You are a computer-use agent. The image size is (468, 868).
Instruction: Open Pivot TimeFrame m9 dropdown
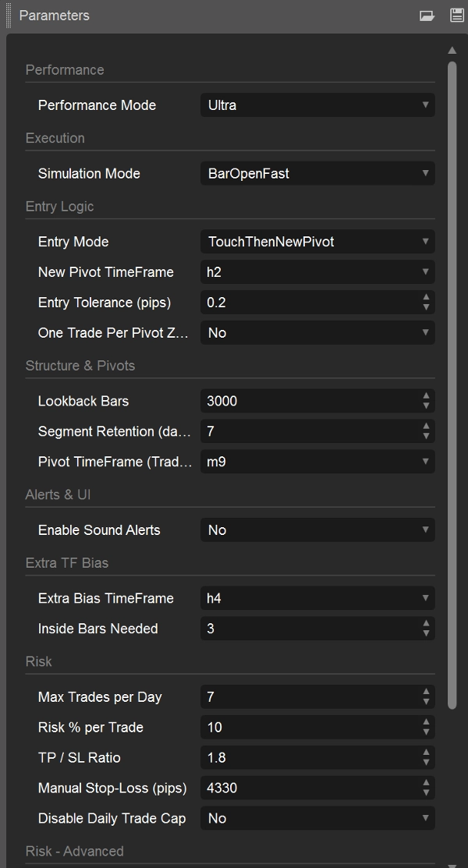tap(317, 462)
